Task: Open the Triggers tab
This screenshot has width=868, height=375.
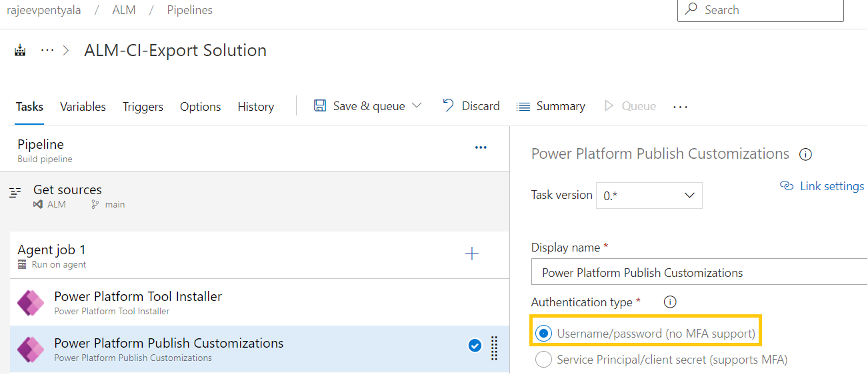Action: point(143,107)
